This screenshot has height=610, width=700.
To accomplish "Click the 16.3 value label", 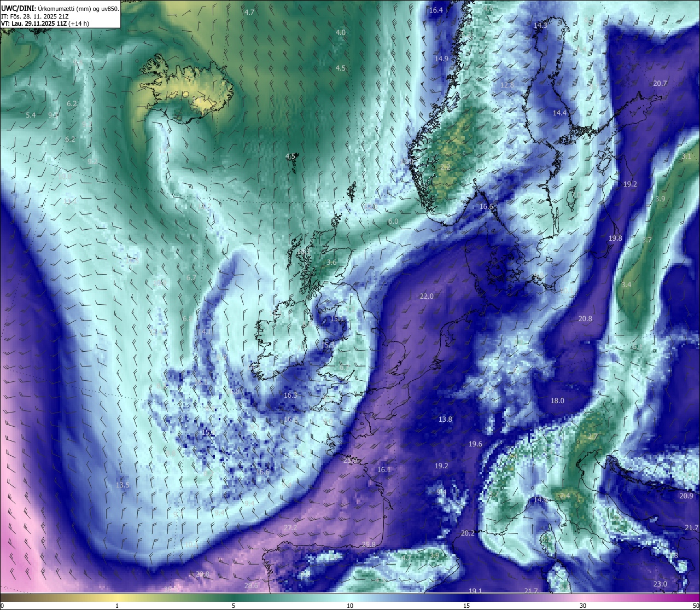I will point(290,395).
